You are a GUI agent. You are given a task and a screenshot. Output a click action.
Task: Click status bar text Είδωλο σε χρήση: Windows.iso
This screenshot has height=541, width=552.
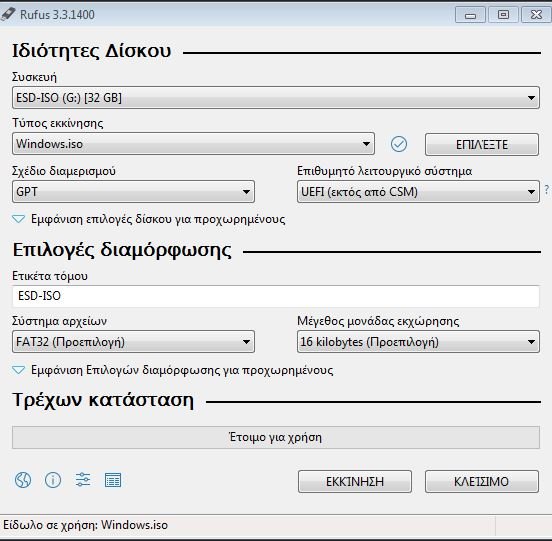(x=86, y=525)
